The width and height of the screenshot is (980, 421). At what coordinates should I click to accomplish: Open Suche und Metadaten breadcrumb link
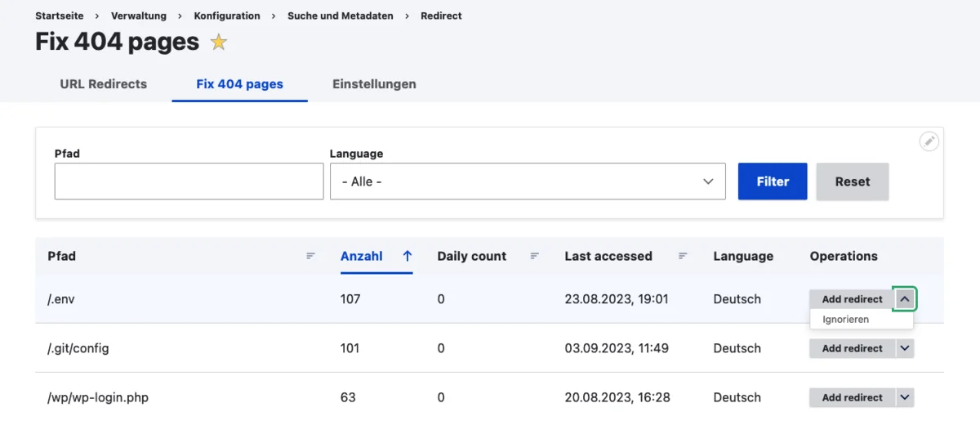coord(341,16)
